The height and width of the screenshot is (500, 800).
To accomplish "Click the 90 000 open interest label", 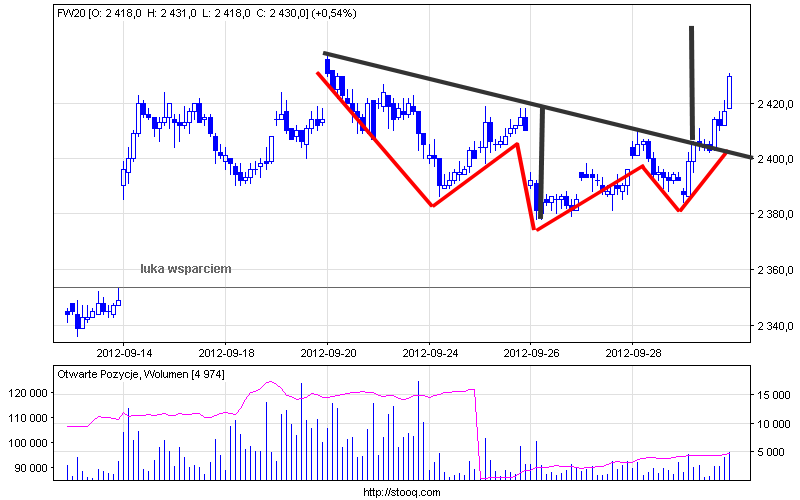I will (30, 468).
